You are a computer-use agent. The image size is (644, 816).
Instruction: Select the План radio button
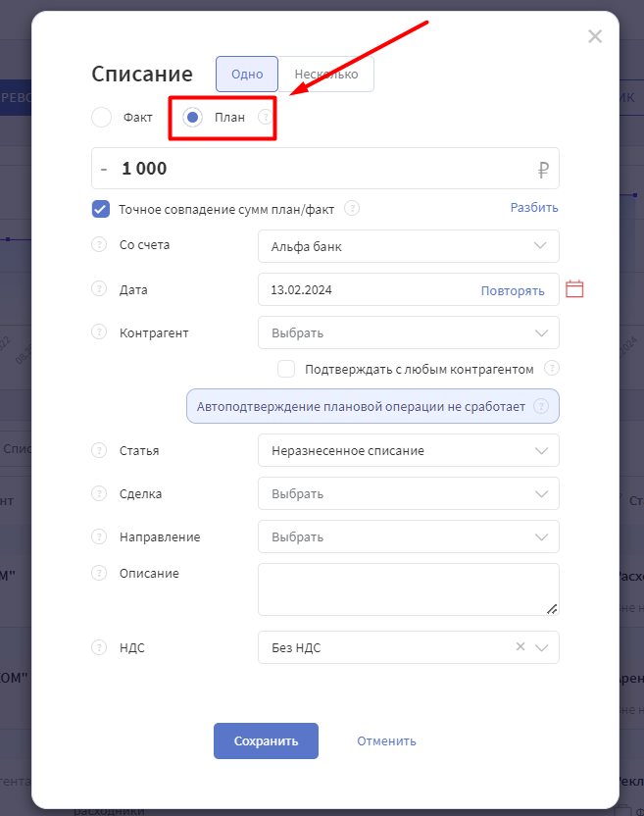pyautogui.click(x=192, y=117)
